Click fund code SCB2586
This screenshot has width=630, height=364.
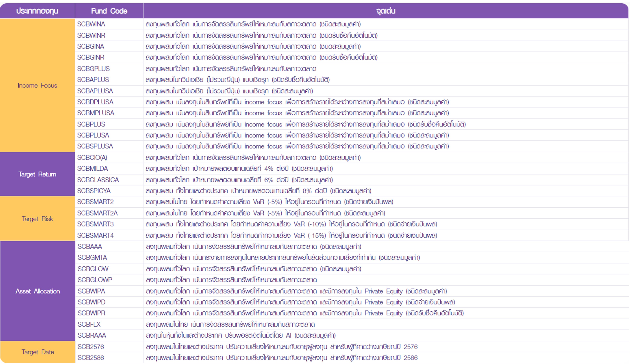[90, 357]
